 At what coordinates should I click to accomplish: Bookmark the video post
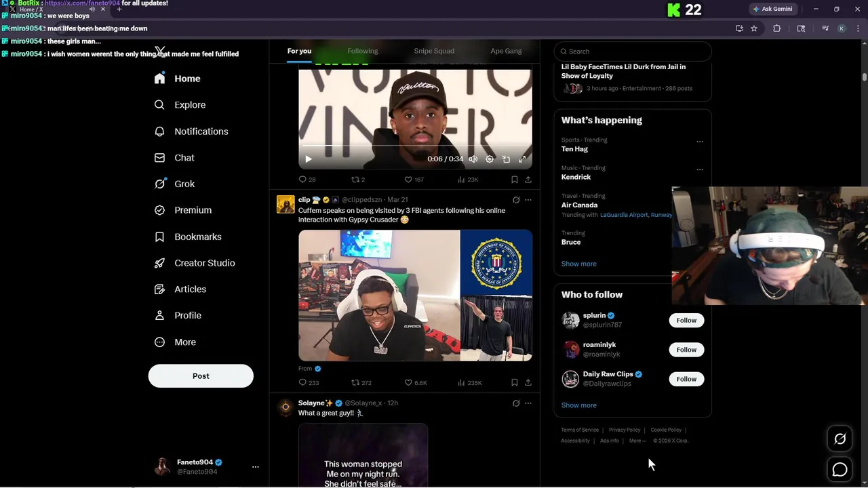(x=515, y=180)
